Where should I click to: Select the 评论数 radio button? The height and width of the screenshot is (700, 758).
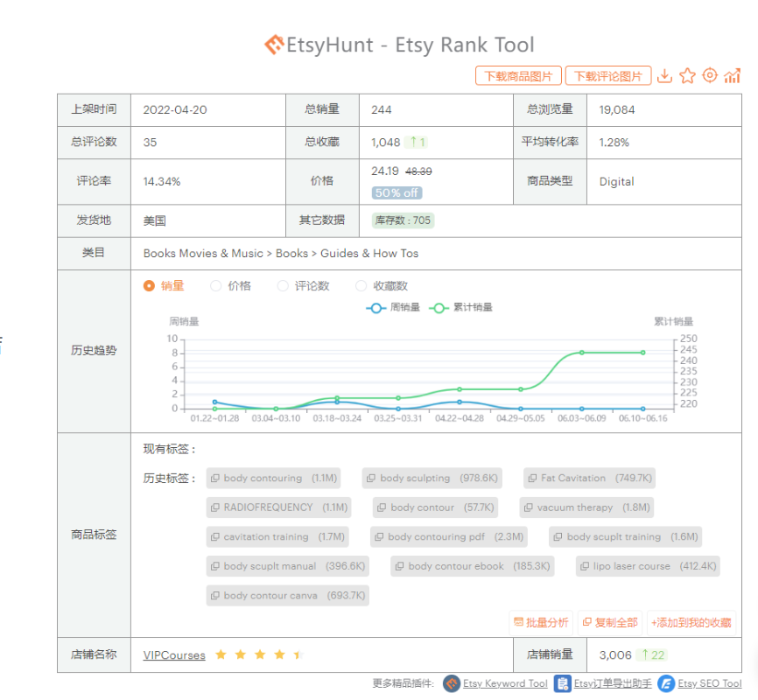pyautogui.click(x=283, y=286)
